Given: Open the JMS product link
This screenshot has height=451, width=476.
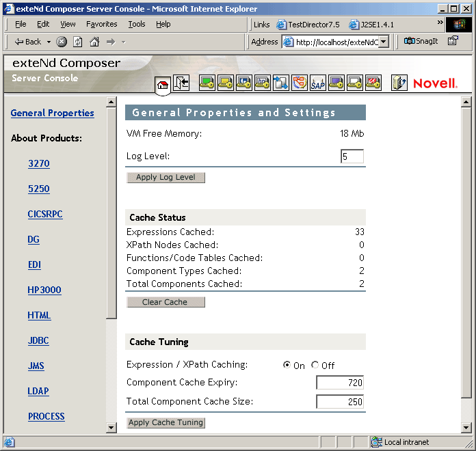Looking at the screenshot, I should [x=36, y=366].
